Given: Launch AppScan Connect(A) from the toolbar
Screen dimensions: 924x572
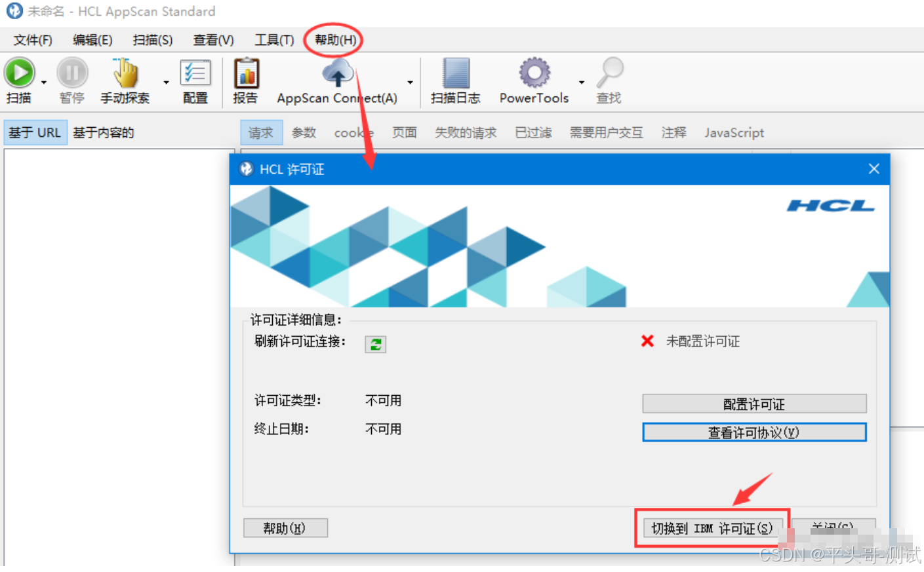Looking at the screenshot, I should click(336, 73).
